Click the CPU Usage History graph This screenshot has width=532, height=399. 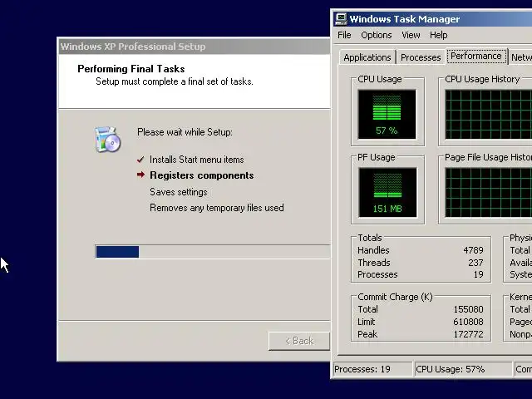488,115
